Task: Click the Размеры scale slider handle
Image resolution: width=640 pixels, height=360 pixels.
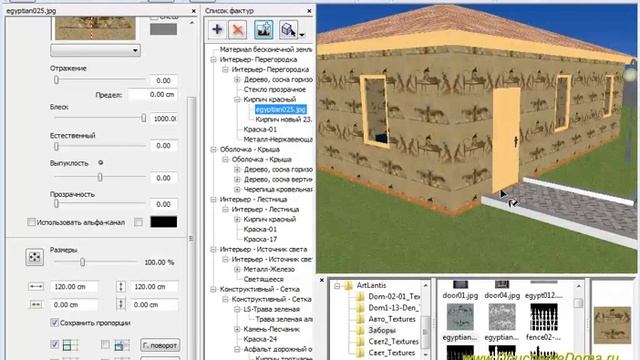Action: click(82, 262)
